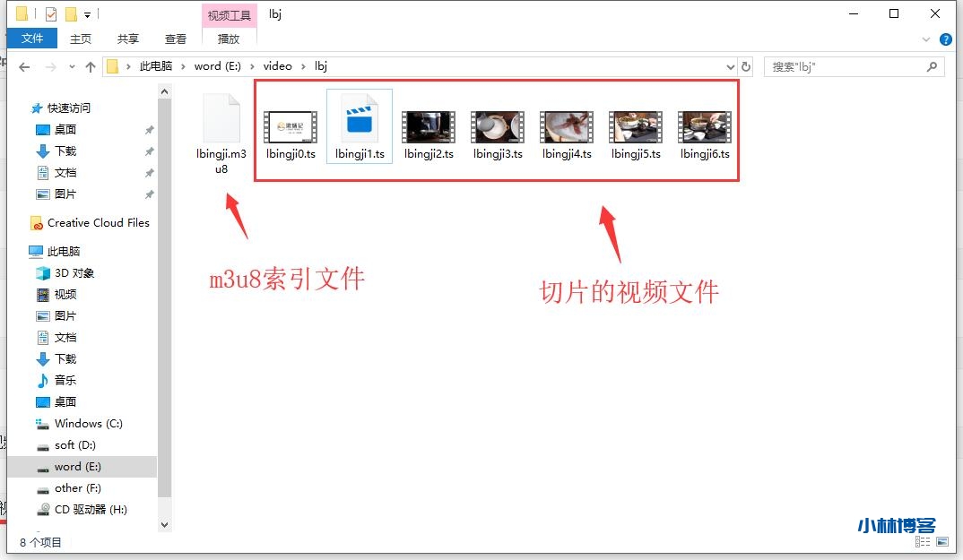Image resolution: width=963 pixels, height=560 pixels.
Task: Click the video breadcrumb in address bar
Action: [277, 66]
